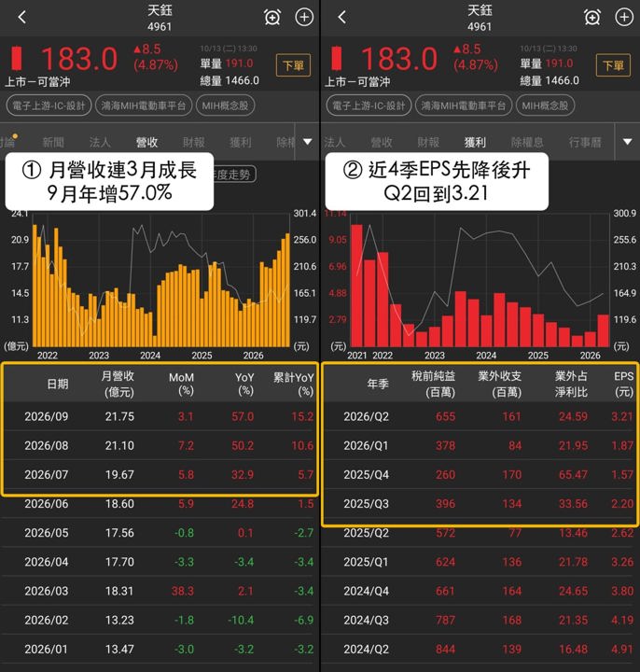Tap the red candlestick icon in right panel
This screenshot has width=640, height=672.
[336, 58]
